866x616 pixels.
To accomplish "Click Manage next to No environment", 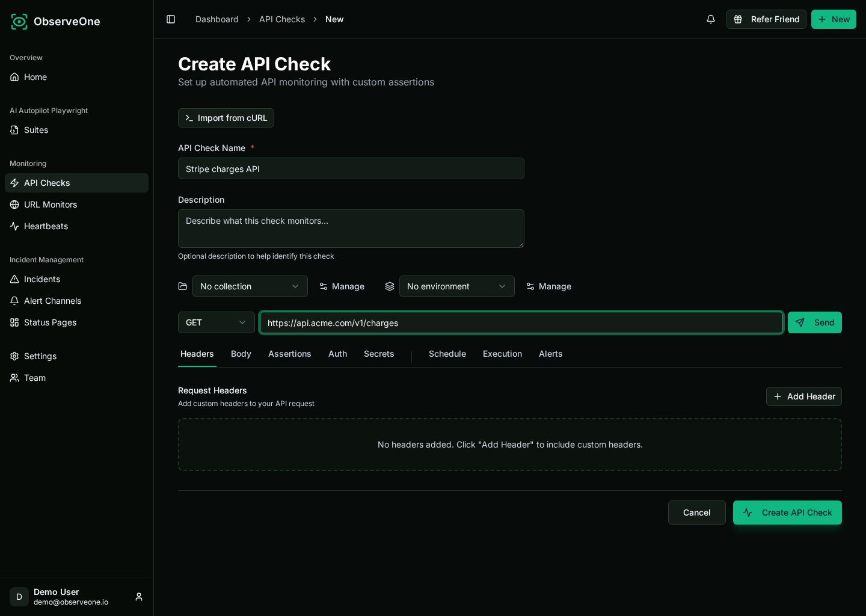I will click(548, 286).
